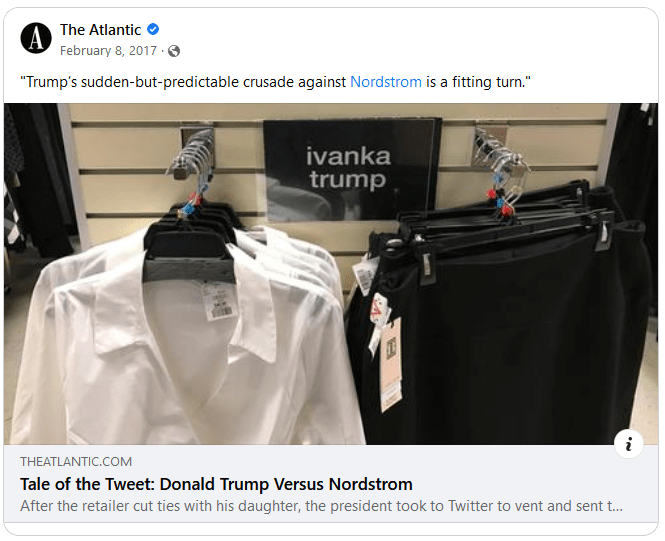The width and height of the screenshot is (665, 541).
Task: Click the February 8, 2017 timestamp
Action: click(x=107, y=51)
